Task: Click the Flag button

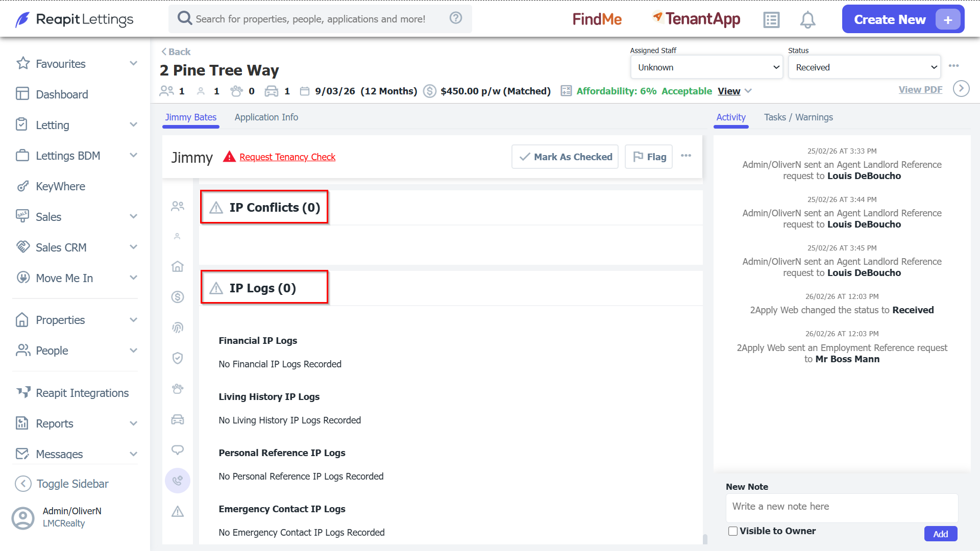Action: (649, 157)
